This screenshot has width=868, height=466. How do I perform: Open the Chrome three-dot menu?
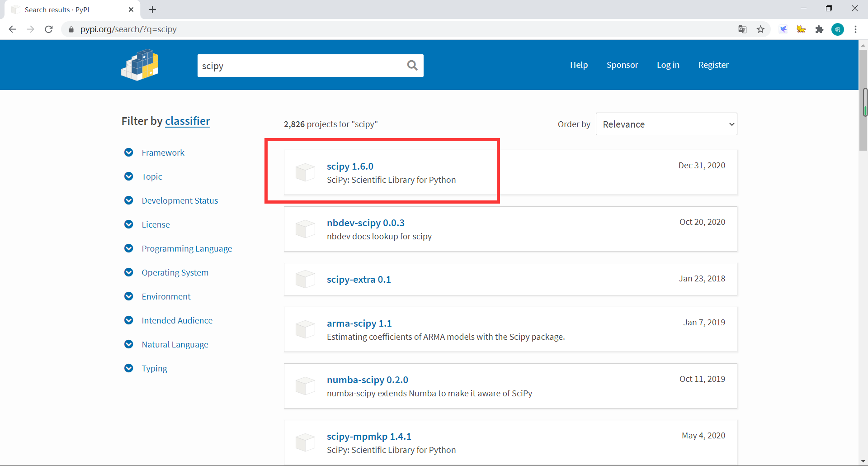click(855, 29)
